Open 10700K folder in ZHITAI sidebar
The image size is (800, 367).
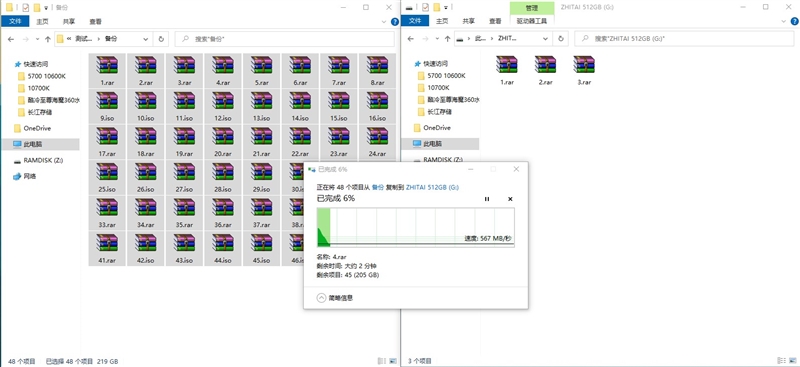435,88
